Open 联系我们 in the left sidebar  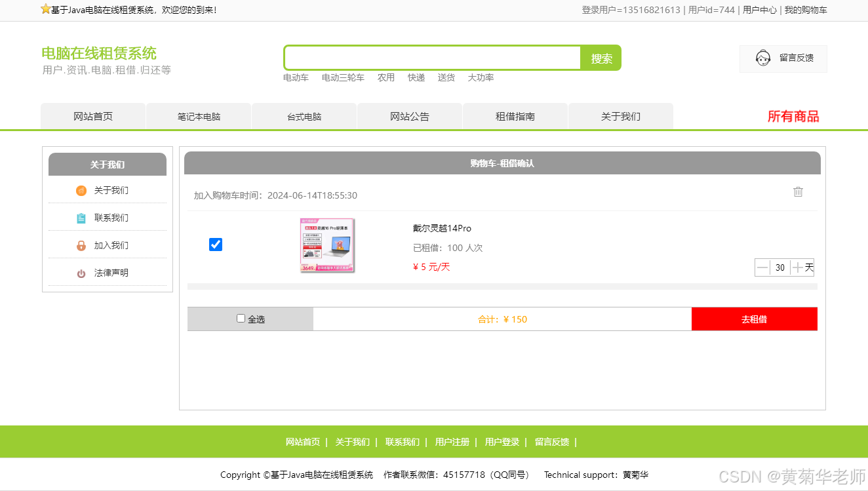point(111,218)
